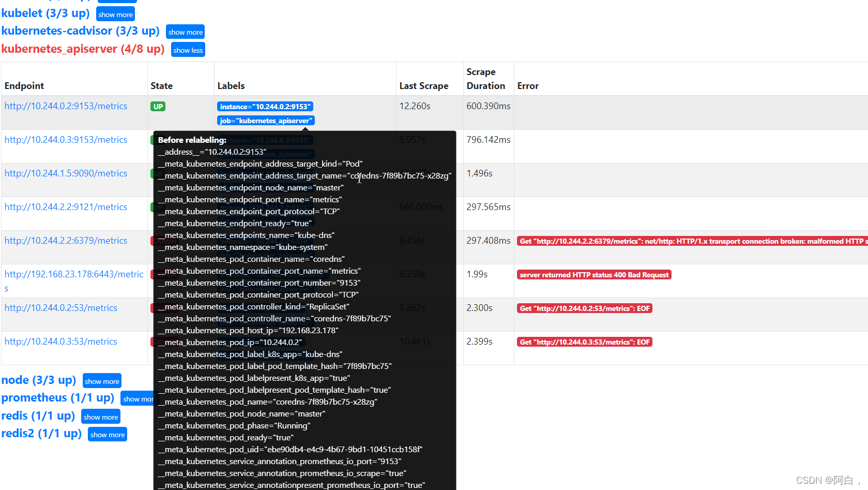868x490 pixels.
Task: Click the pod_container_name="coredns" tooltip line
Action: pyautogui.click(x=251, y=259)
